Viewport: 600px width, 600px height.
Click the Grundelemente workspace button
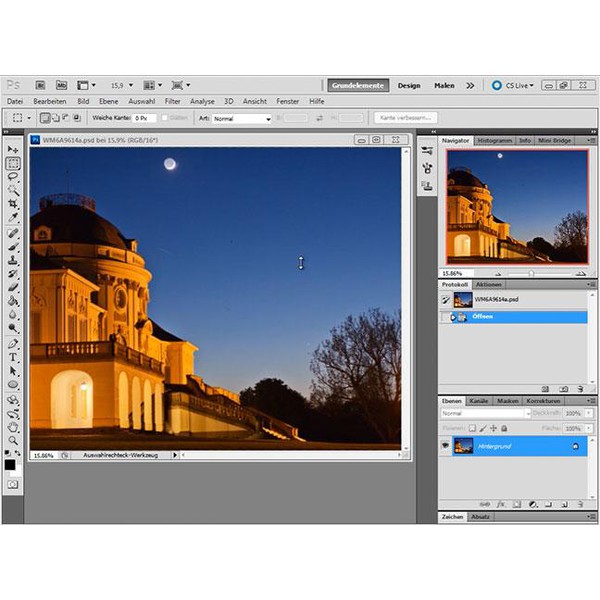pos(358,86)
